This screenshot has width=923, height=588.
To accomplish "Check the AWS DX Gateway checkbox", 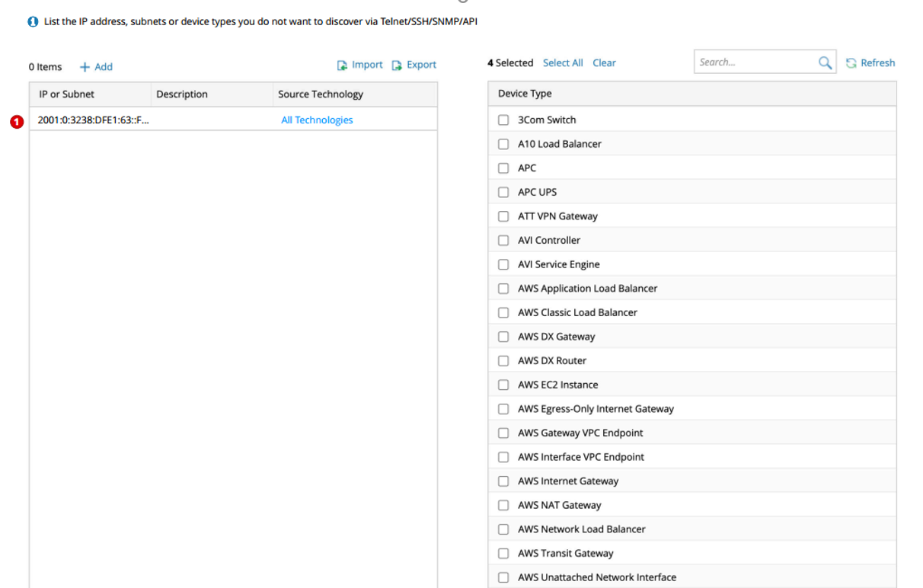I will coord(503,337).
